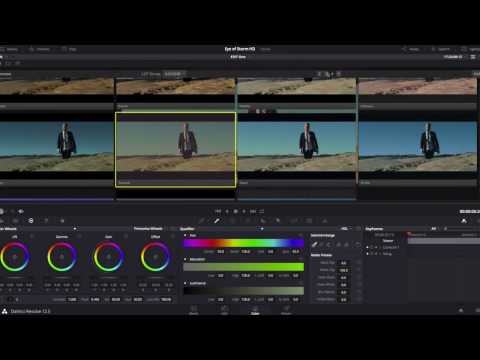Open the LUT group dropdown
The image size is (480, 360).
[x=174, y=74]
